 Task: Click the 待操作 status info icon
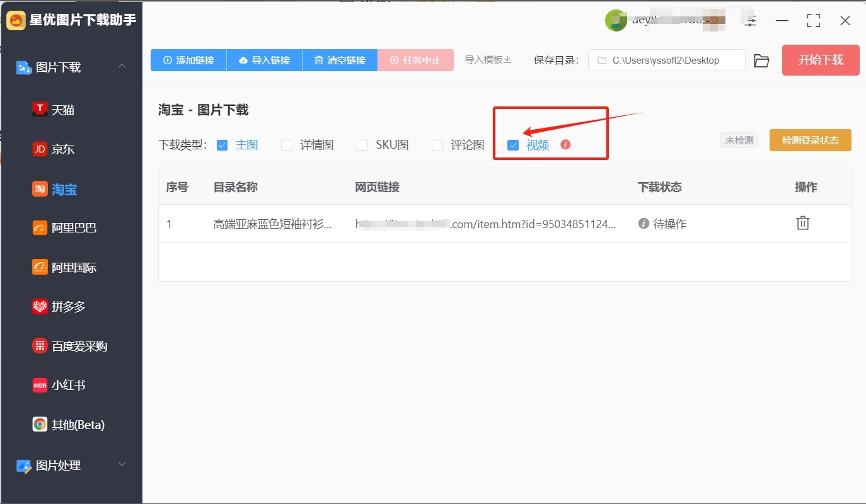pos(644,223)
